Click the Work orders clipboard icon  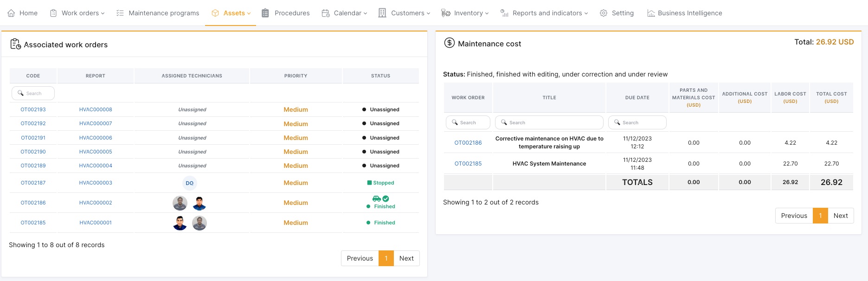53,13
